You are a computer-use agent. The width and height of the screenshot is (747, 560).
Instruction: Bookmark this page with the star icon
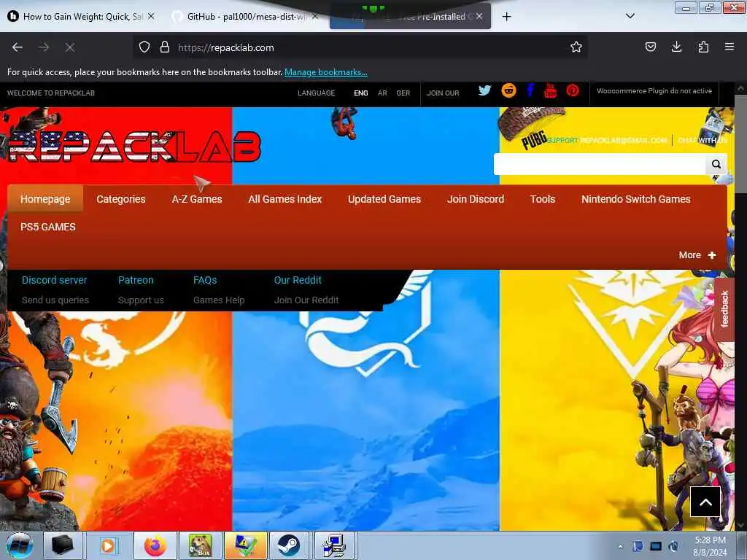pos(576,47)
